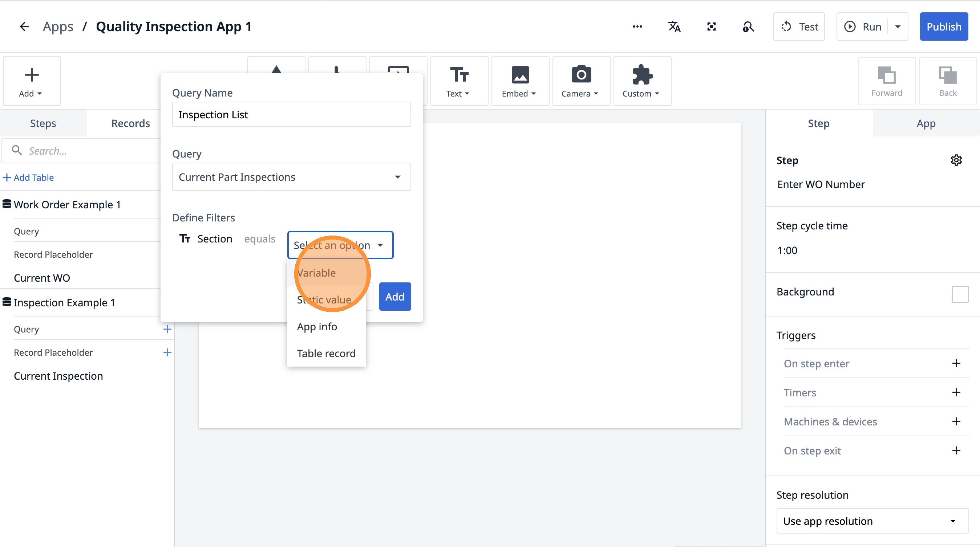Add a query to Inspection Example 1

(167, 329)
